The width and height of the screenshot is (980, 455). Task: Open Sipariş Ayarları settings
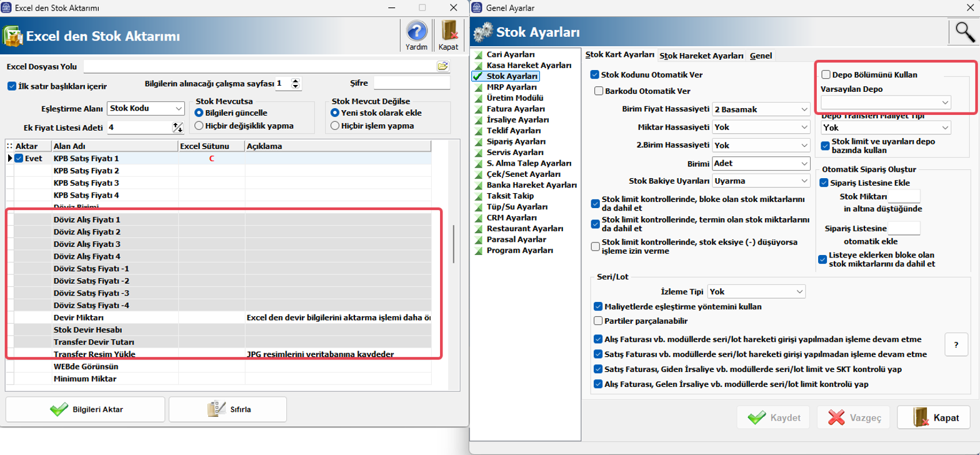[x=516, y=141]
